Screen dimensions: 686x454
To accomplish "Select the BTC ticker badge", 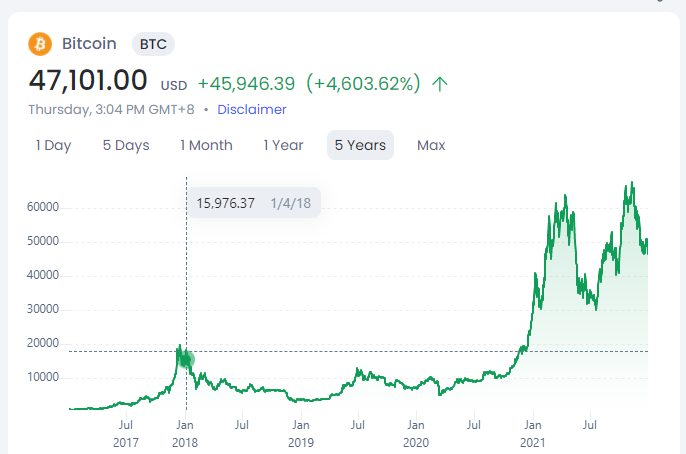I will (x=153, y=44).
